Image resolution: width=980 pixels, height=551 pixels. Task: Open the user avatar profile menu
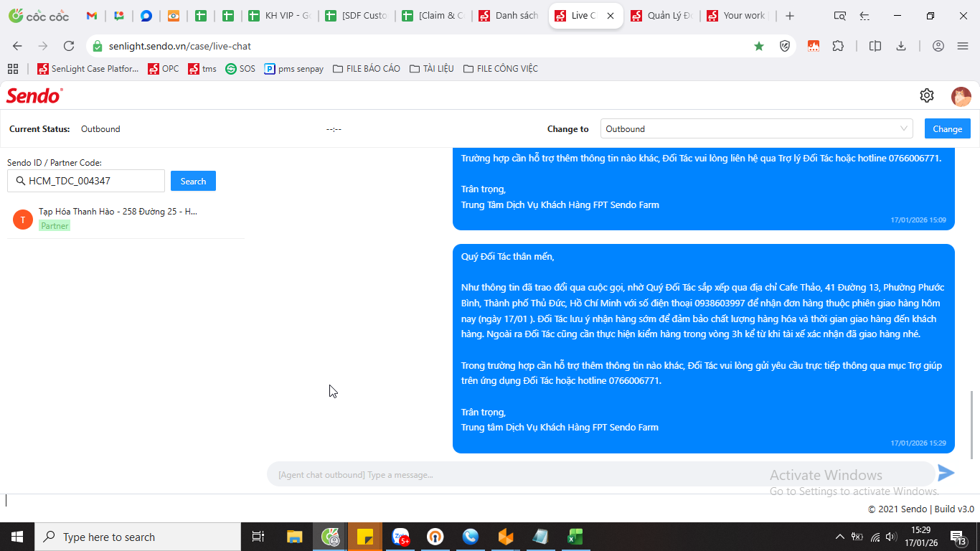click(x=961, y=96)
